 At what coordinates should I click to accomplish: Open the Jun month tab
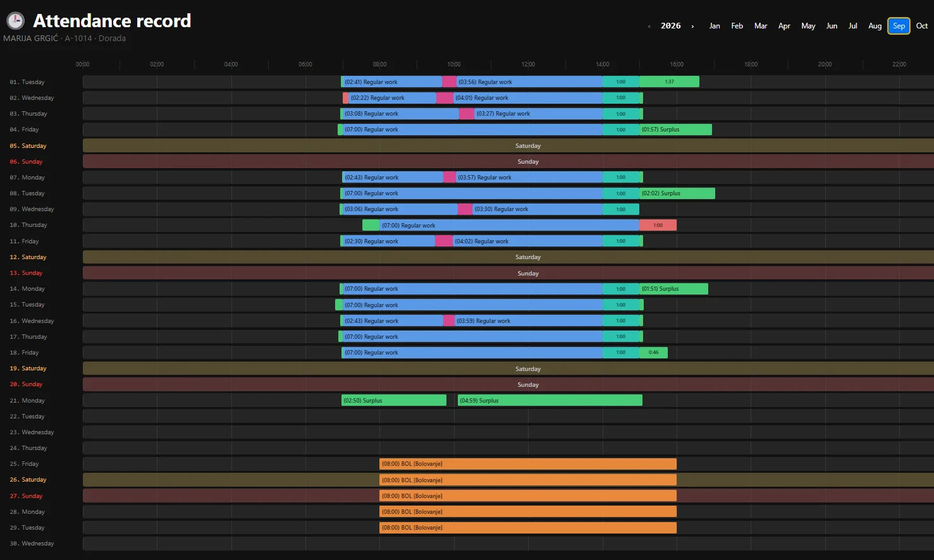click(832, 26)
